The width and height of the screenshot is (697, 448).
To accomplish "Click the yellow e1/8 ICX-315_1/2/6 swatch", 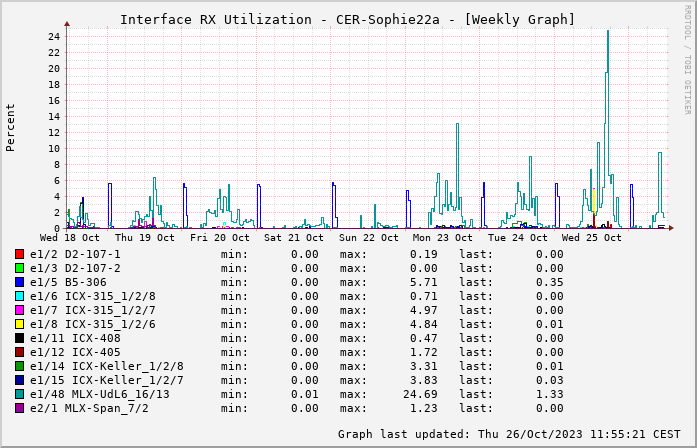I will coord(20,324).
